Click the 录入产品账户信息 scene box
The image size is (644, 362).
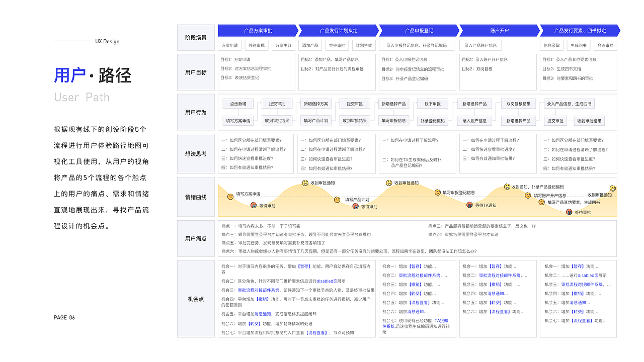(480, 45)
